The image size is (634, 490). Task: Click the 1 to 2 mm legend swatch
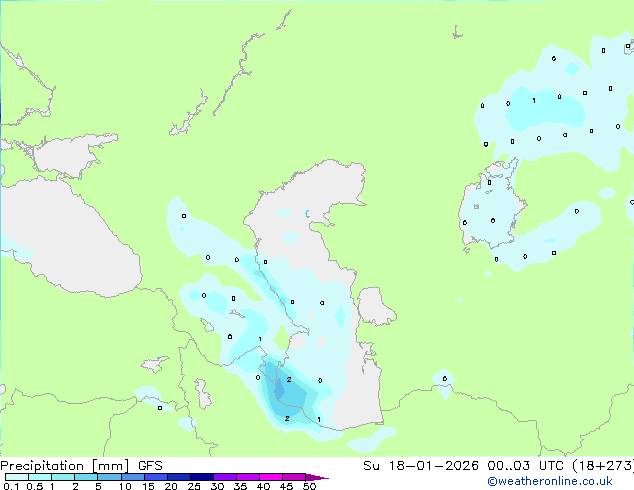(x=63, y=477)
